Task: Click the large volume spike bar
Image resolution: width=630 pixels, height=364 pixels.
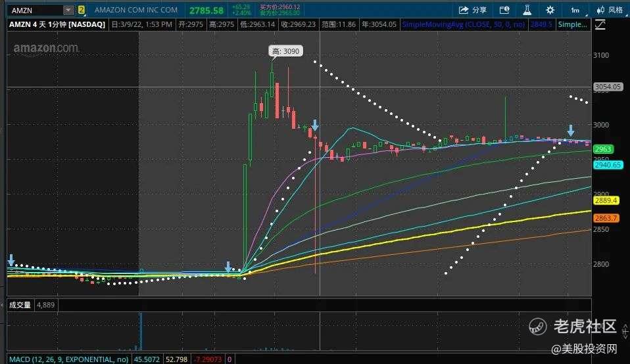Action: tap(141, 331)
